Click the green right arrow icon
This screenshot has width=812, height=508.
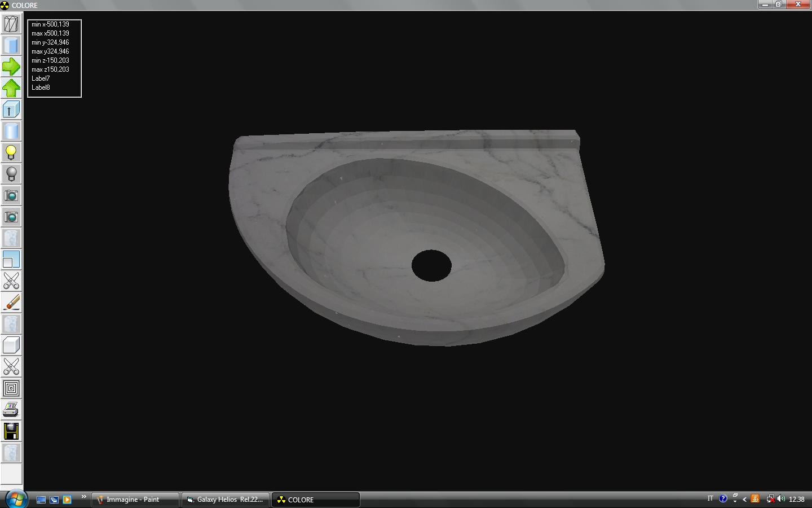pos(11,67)
